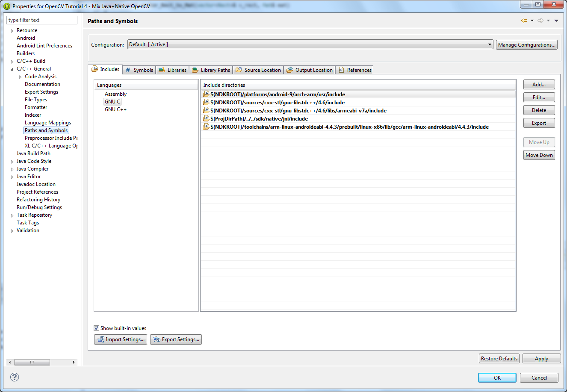Expand the Task Repository node
This screenshot has height=392, width=567.
pos(12,215)
